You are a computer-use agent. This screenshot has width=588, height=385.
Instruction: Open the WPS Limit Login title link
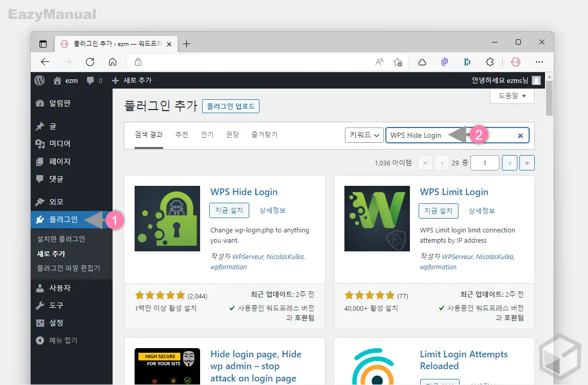pos(454,192)
